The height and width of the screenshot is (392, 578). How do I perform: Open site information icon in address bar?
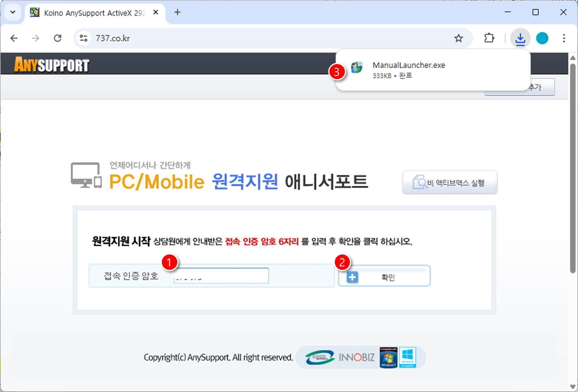pyautogui.click(x=83, y=38)
